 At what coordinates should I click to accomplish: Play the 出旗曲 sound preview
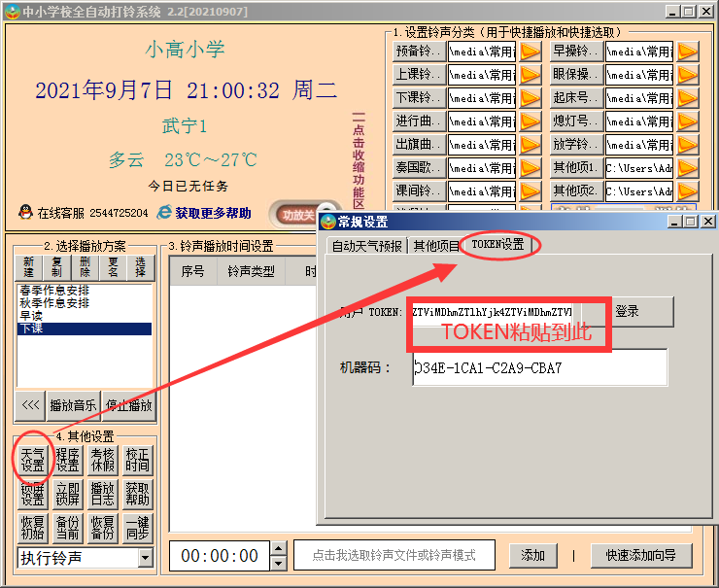(531, 145)
